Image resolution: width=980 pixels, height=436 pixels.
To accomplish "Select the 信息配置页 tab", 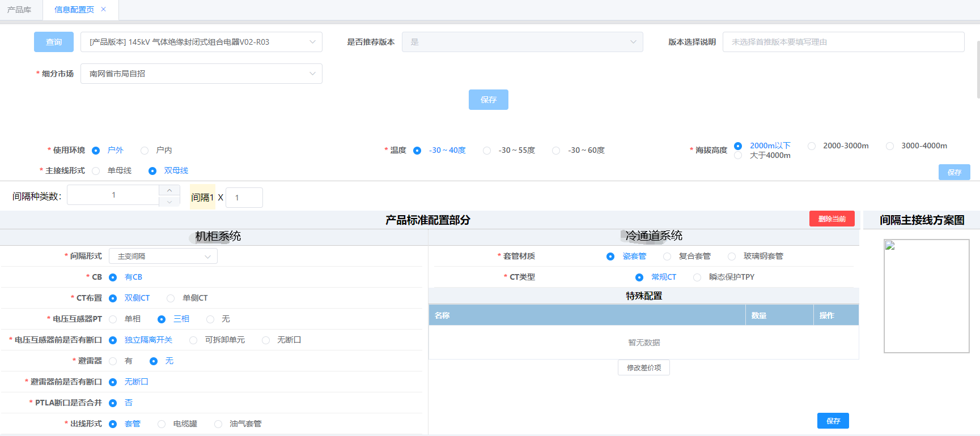I will pos(74,10).
